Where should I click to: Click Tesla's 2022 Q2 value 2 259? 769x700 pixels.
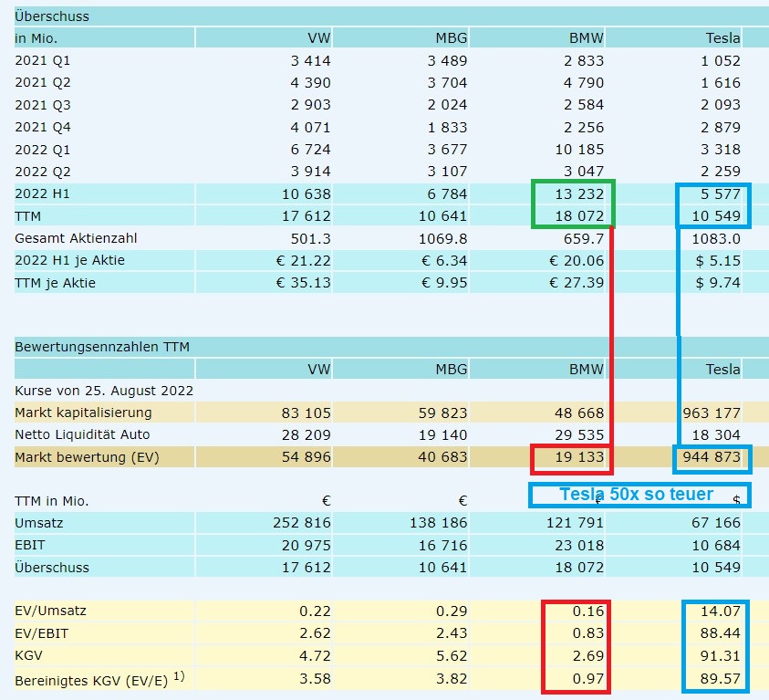pos(721,172)
